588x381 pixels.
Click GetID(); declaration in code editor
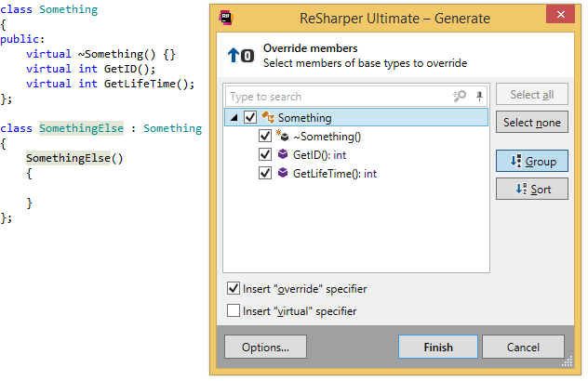(129, 69)
